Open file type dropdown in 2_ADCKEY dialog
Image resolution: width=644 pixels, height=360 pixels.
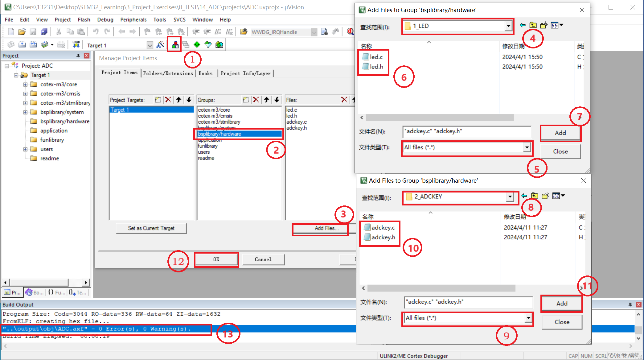(x=528, y=318)
